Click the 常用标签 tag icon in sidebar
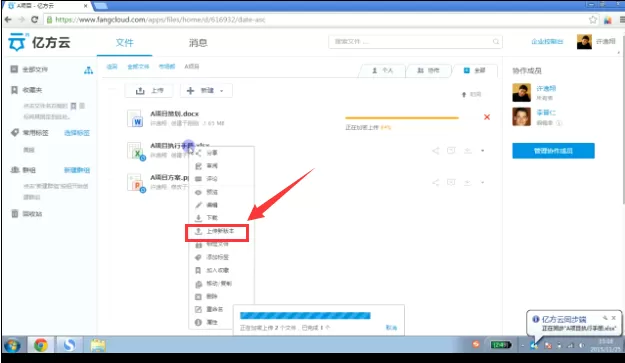 15,132
